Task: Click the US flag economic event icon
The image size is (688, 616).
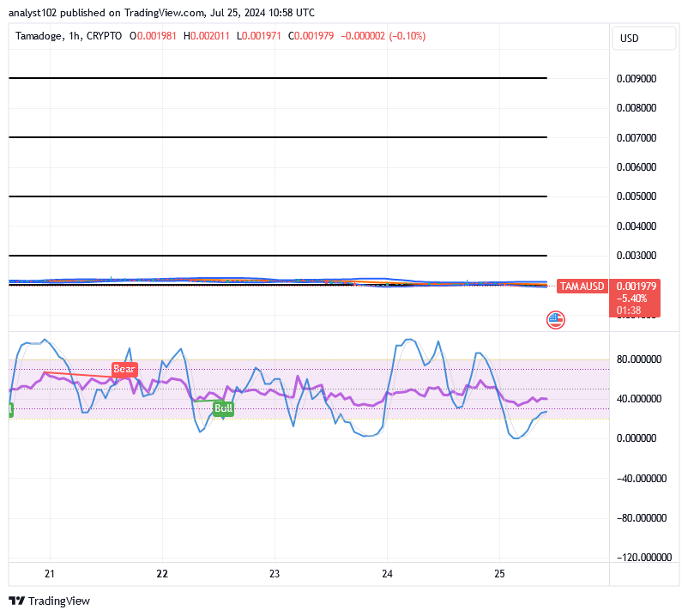Action: click(x=556, y=320)
